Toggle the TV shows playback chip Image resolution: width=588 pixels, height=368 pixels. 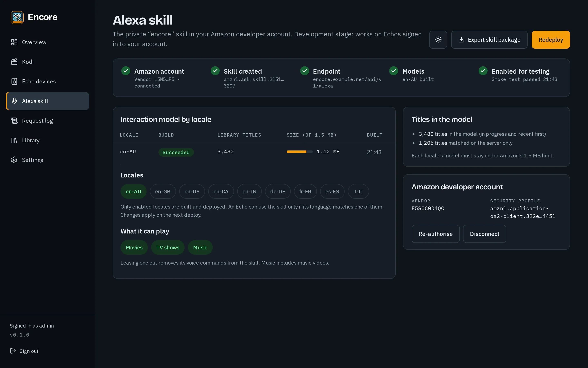168,248
